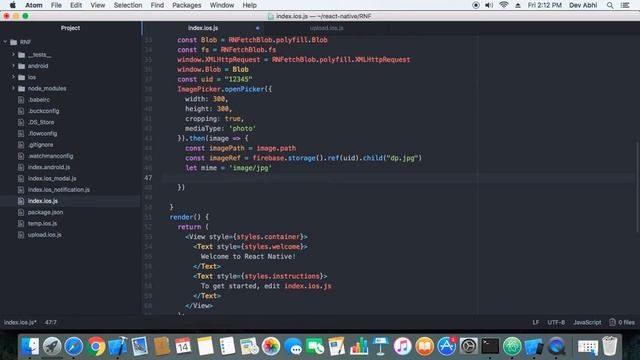
Task: Collapse the RNF root folder
Action: tap(5, 42)
